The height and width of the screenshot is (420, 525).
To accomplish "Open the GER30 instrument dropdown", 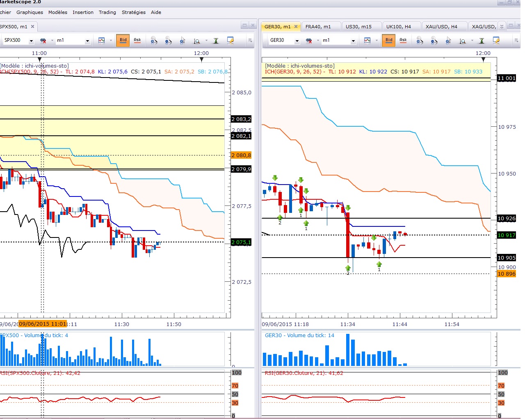I will 297,41.
